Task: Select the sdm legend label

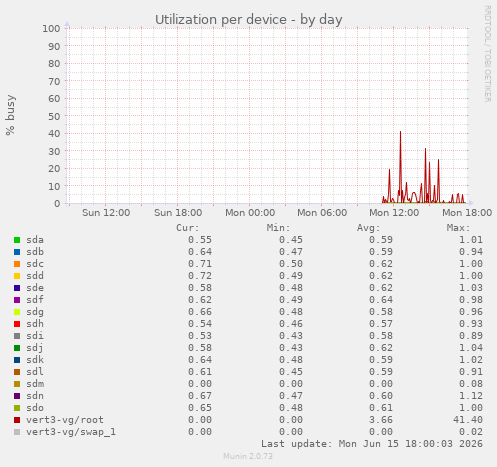Action: [35, 384]
